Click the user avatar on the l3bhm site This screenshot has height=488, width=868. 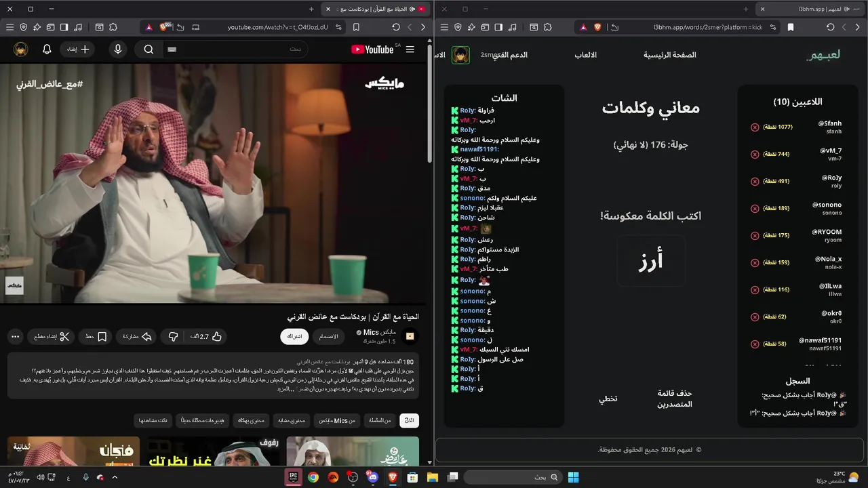tap(461, 55)
